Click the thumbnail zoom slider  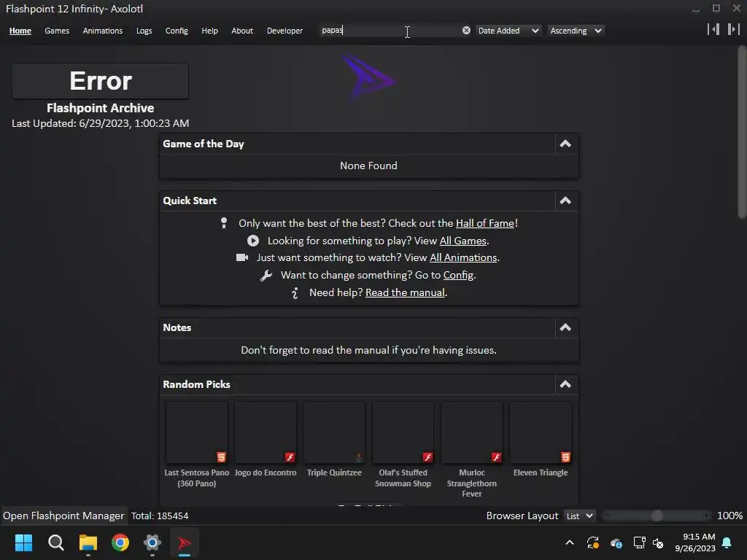coord(657,516)
